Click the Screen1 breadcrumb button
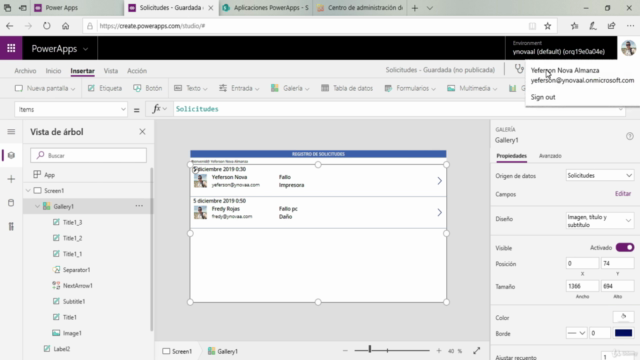This screenshot has height=360, width=640. [177, 351]
